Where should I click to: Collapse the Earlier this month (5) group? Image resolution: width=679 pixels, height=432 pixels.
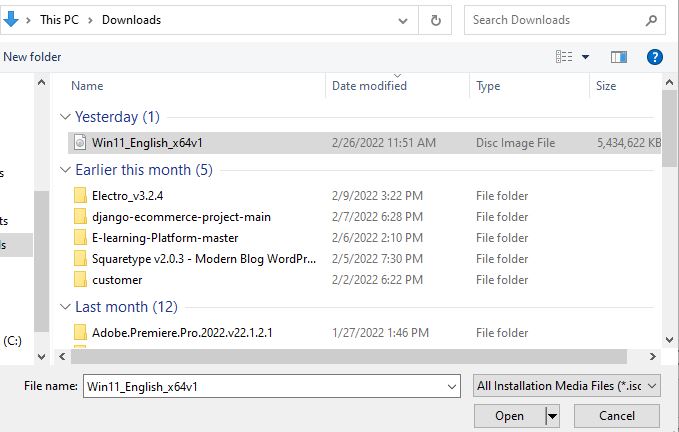click(x=65, y=170)
